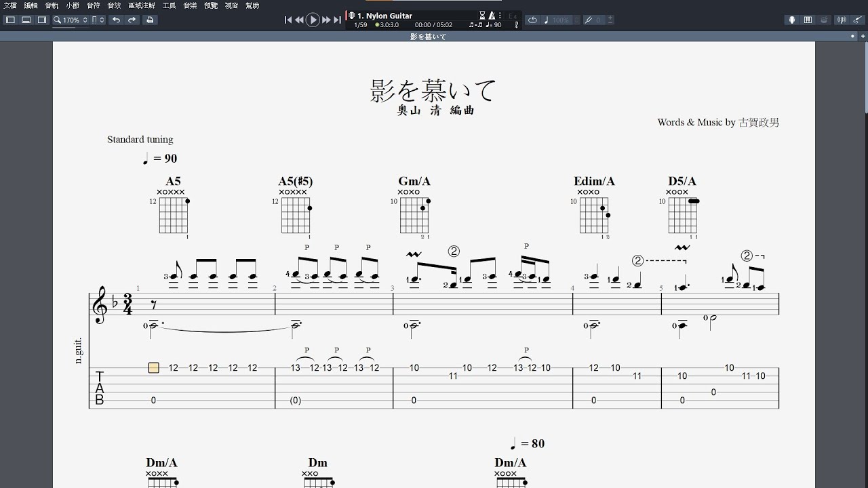The height and width of the screenshot is (488, 868).
Task: Click the Standard tuning label
Action: pyautogui.click(x=140, y=140)
